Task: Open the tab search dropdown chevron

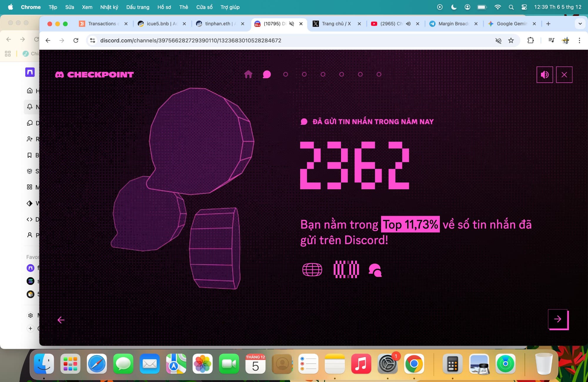Action: tap(580, 24)
